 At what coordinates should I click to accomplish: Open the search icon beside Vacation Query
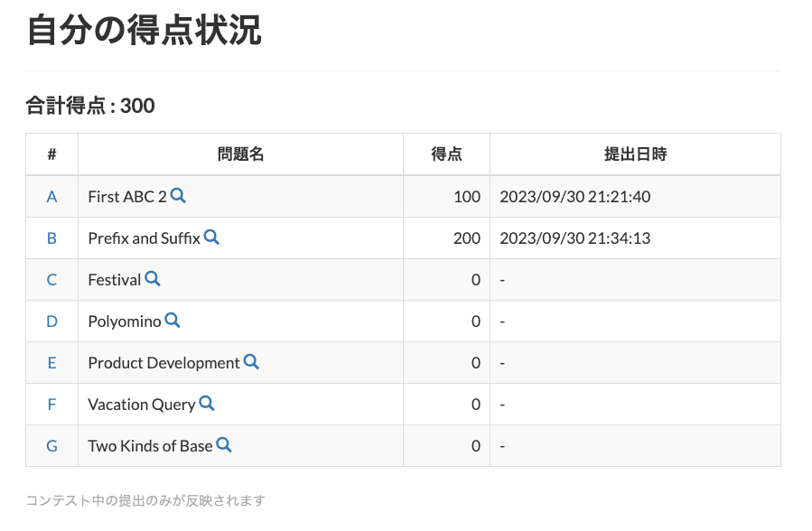point(207,404)
